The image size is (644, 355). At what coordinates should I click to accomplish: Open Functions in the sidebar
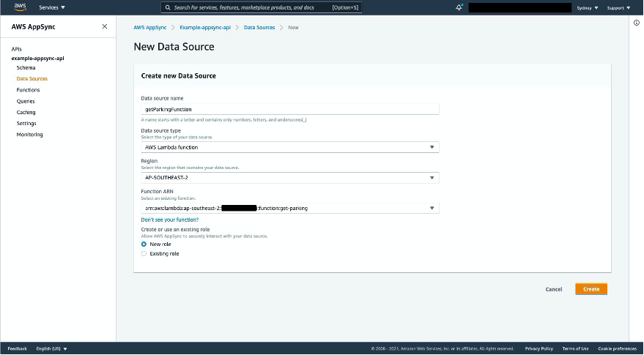pos(28,90)
